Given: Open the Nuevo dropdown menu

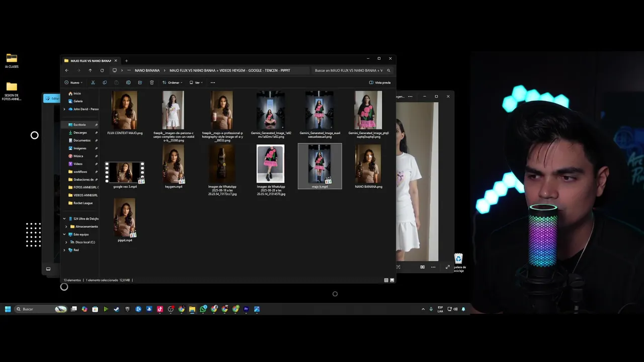Looking at the screenshot, I should (73, 82).
